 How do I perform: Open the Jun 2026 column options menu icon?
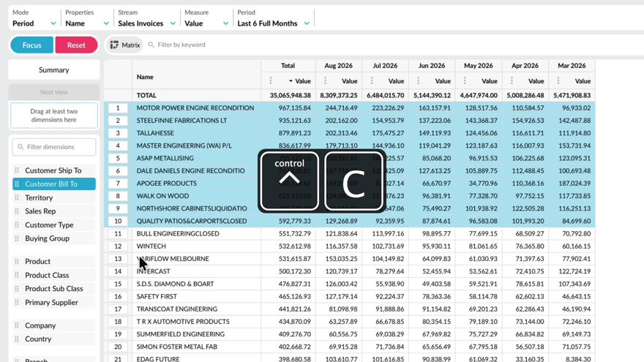click(418, 81)
